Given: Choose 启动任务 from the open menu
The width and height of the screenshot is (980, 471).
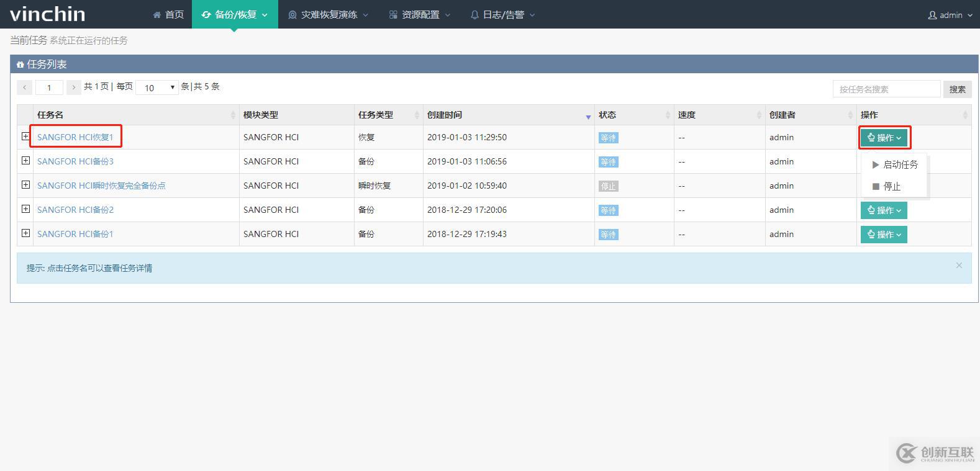Looking at the screenshot, I should tap(894, 164).
